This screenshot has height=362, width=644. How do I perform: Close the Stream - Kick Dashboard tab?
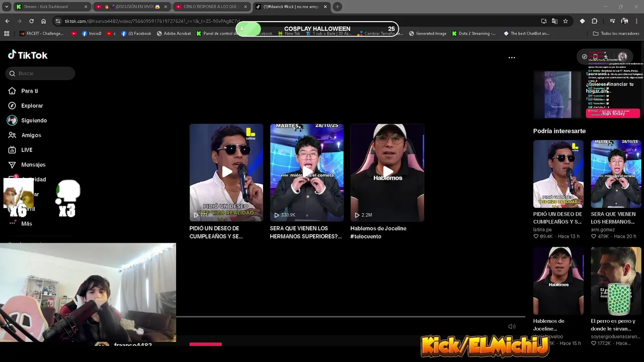coord(86,7)
